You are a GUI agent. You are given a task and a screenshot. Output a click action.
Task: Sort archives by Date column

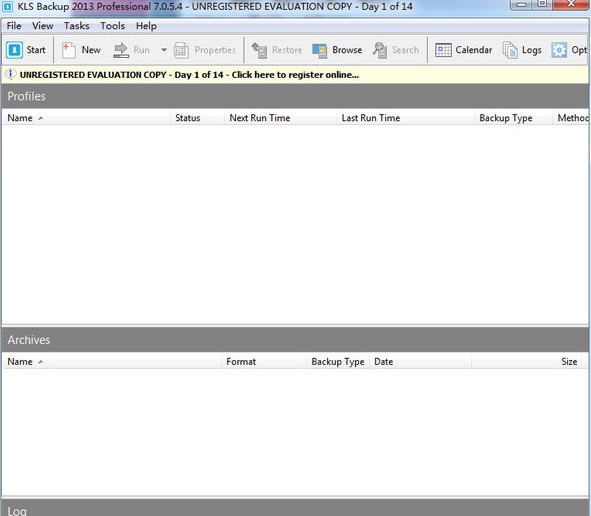click(420, 362)
